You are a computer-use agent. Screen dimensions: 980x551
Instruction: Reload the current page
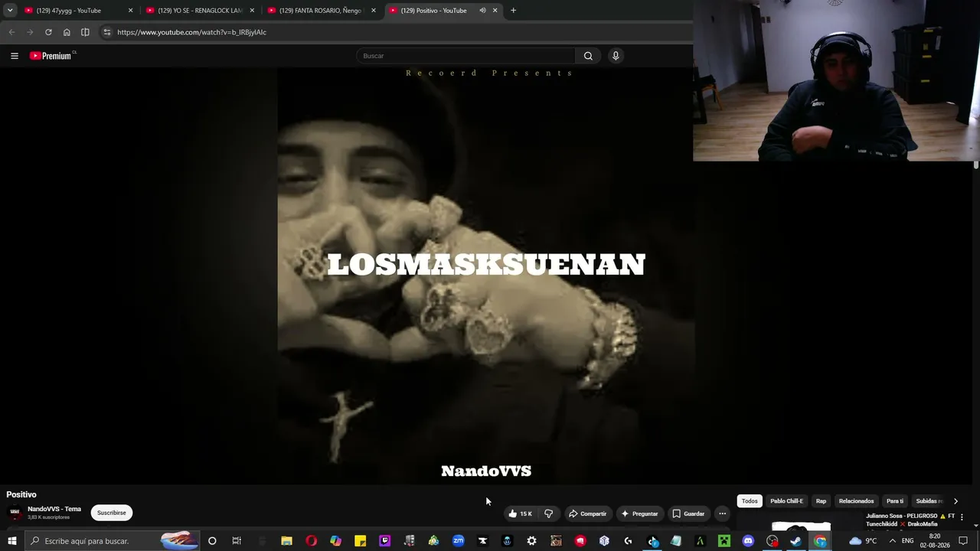(x=48, y=32)
